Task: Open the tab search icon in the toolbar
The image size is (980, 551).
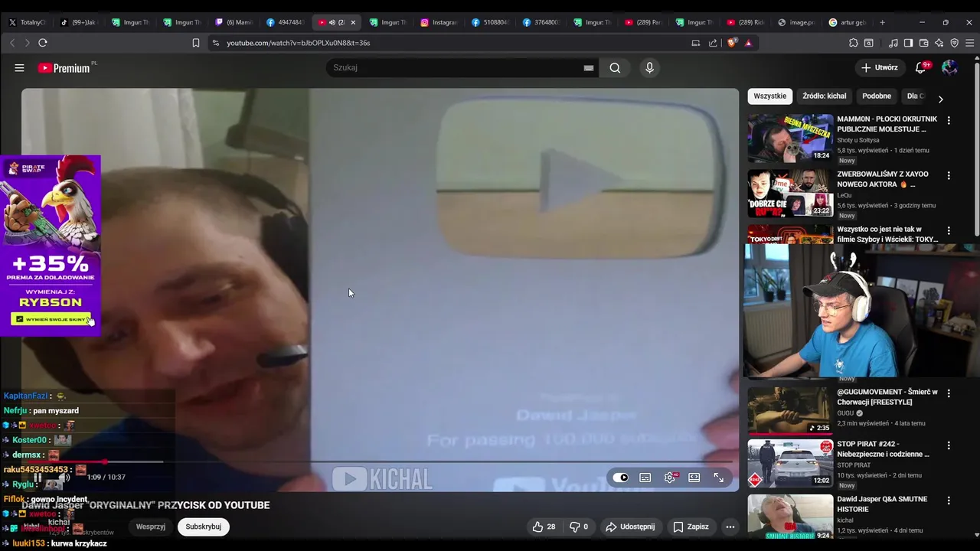Action: click(869, 43)
